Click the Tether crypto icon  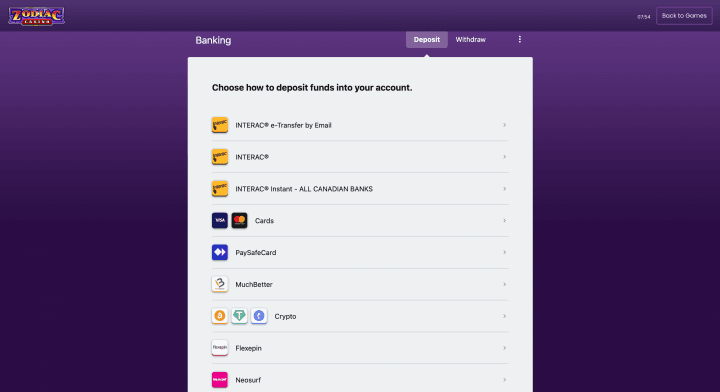tap(239, 316)
